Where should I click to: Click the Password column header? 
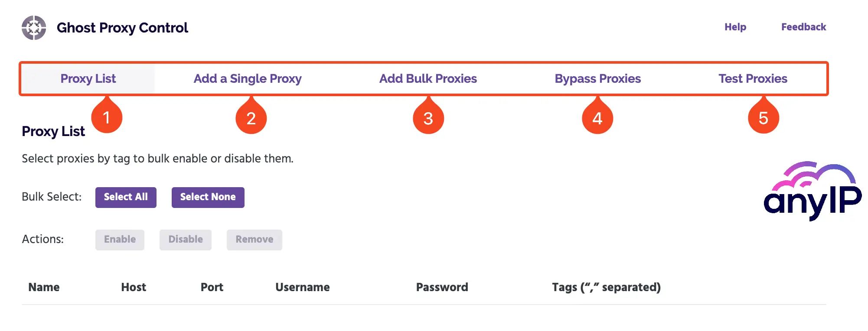click(442, 287)
